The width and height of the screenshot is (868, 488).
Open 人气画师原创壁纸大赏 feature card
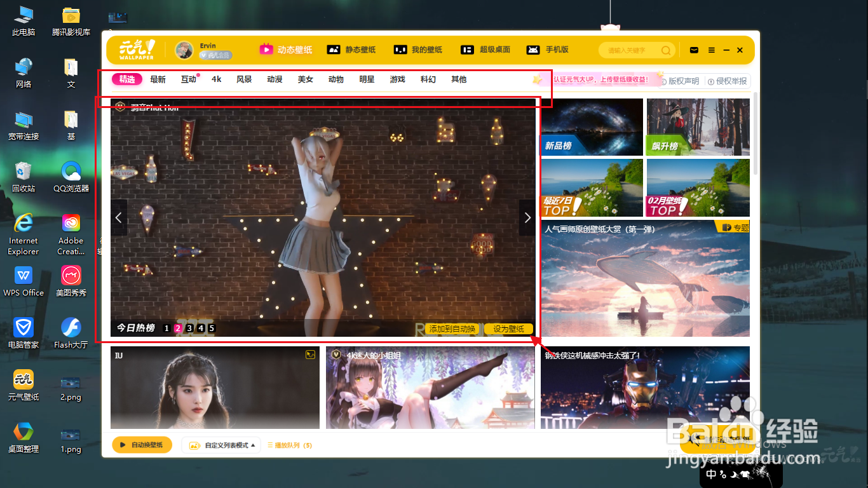tap(645, 278)
